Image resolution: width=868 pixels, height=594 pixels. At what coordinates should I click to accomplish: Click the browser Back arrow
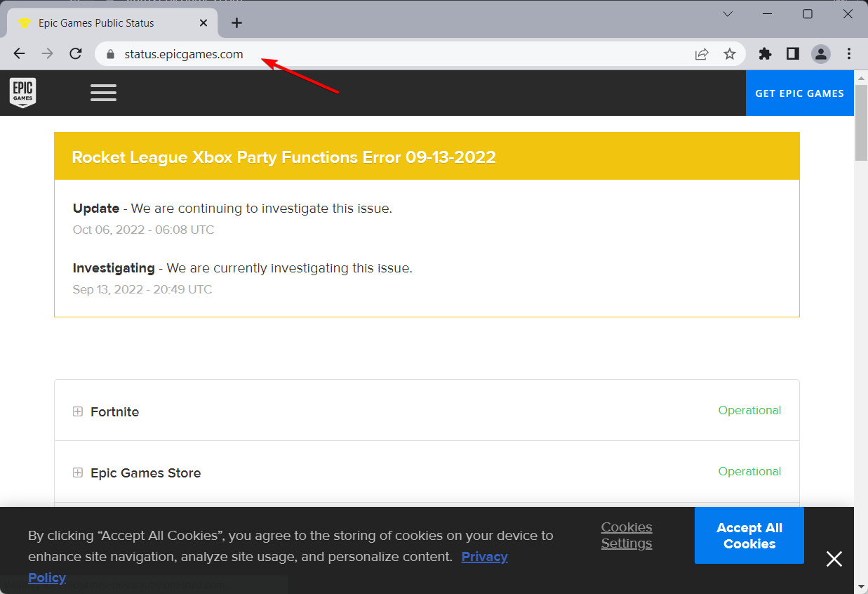[19, 54]
